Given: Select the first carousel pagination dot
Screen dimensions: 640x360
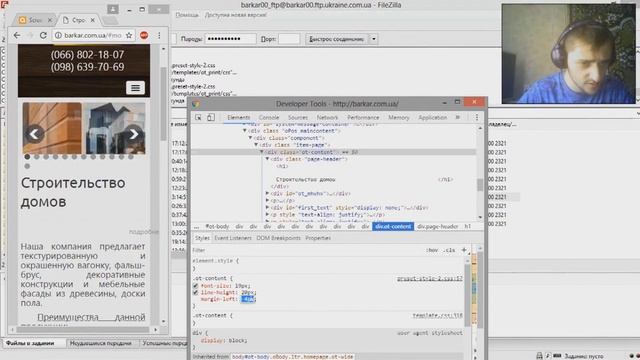Looking at the screenshot, I should (x=27, y=157).
